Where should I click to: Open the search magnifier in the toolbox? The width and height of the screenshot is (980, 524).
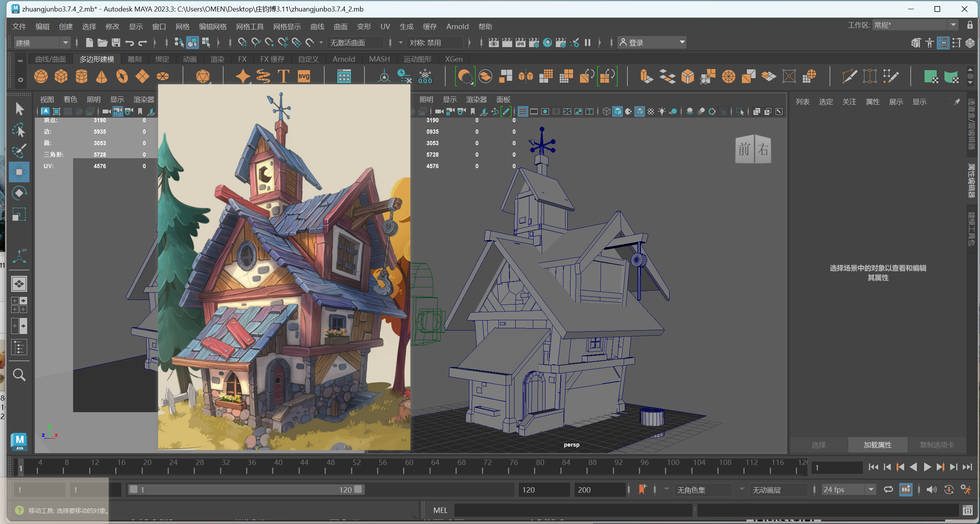[x=19, y=375]
